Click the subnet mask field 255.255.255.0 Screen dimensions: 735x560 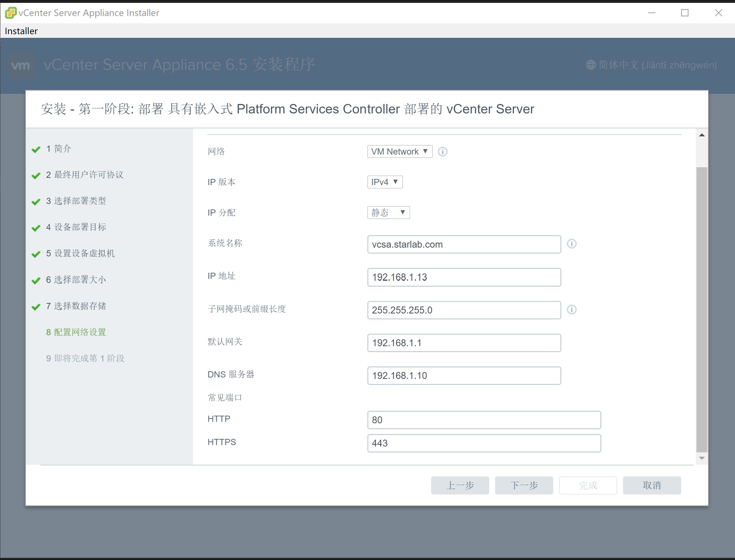point(464,310)
